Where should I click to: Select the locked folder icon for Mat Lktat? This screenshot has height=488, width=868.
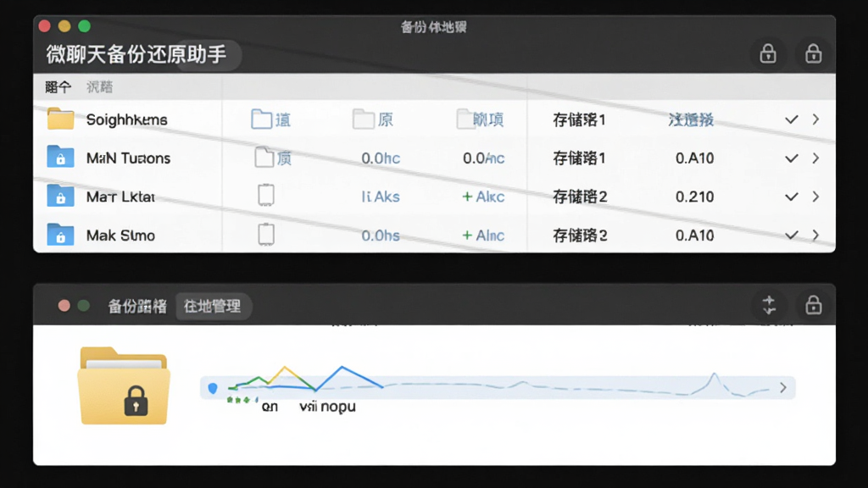pyautogui.click(x=60, y=196)
